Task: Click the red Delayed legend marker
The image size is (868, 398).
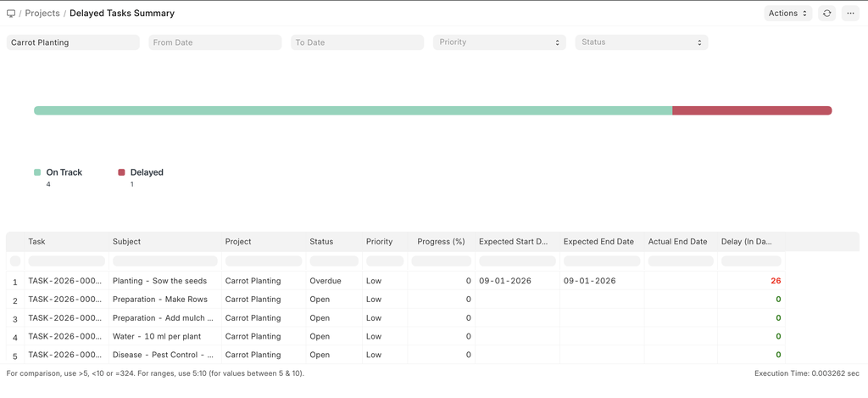Action: click(x=121, y=172)
